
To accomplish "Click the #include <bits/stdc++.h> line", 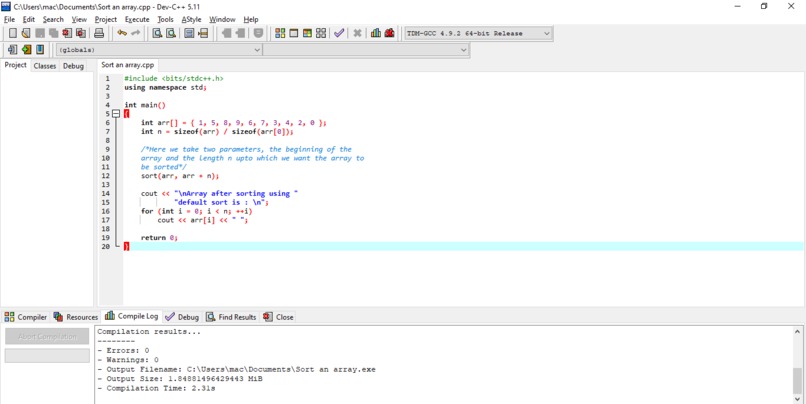I will 174,79.
